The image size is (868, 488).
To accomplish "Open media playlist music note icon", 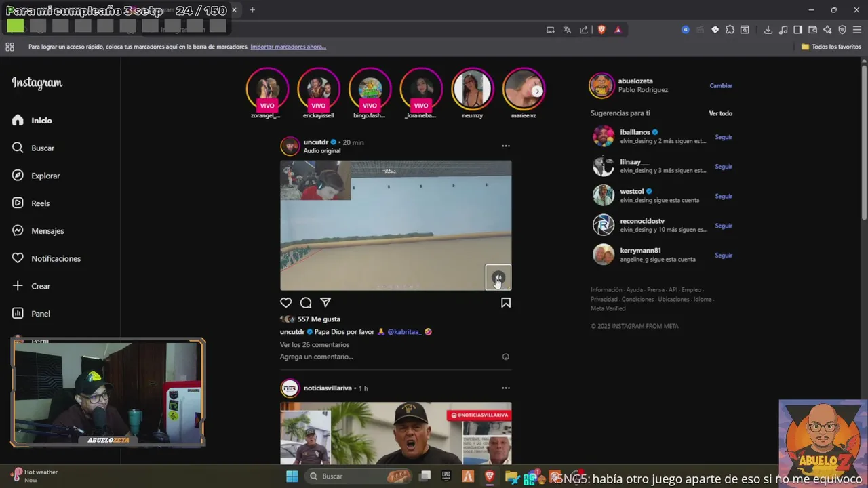I will [x=783, y=30].
